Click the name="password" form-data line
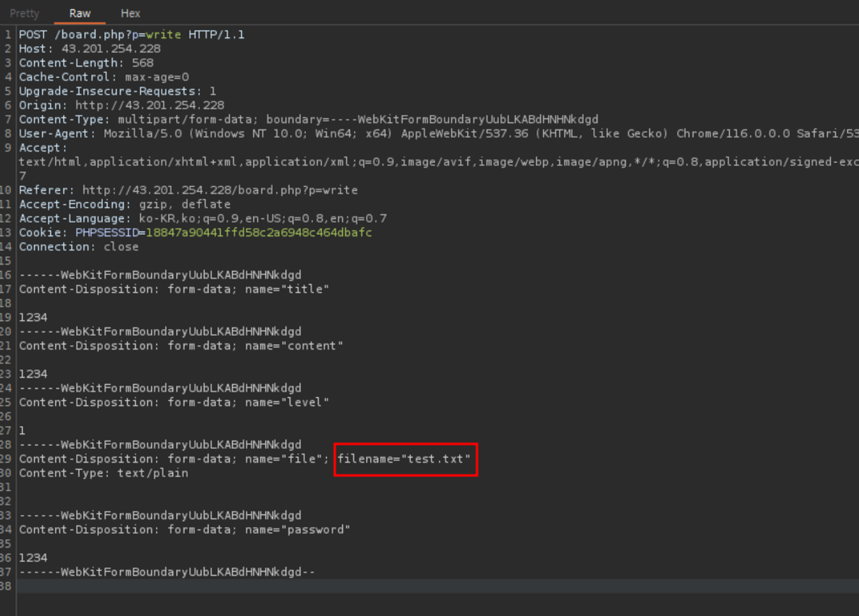 (184, 529)
